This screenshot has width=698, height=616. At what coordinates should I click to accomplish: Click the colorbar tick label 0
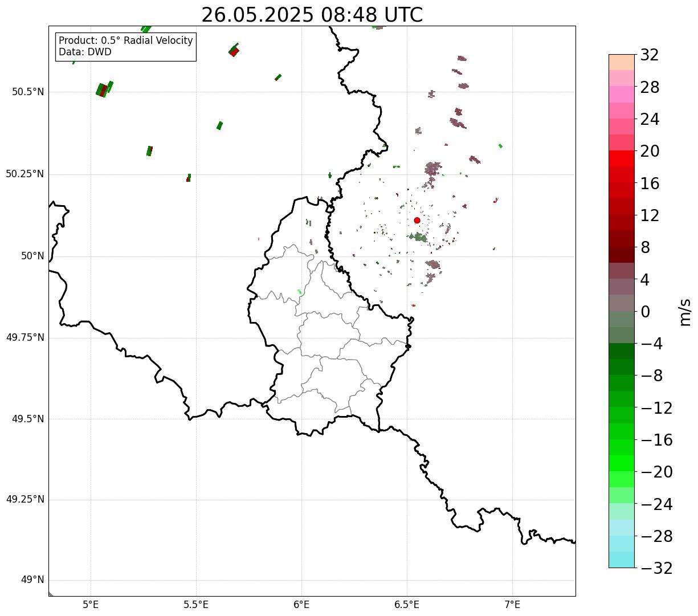pyautogui.click(x=645, y=312)
